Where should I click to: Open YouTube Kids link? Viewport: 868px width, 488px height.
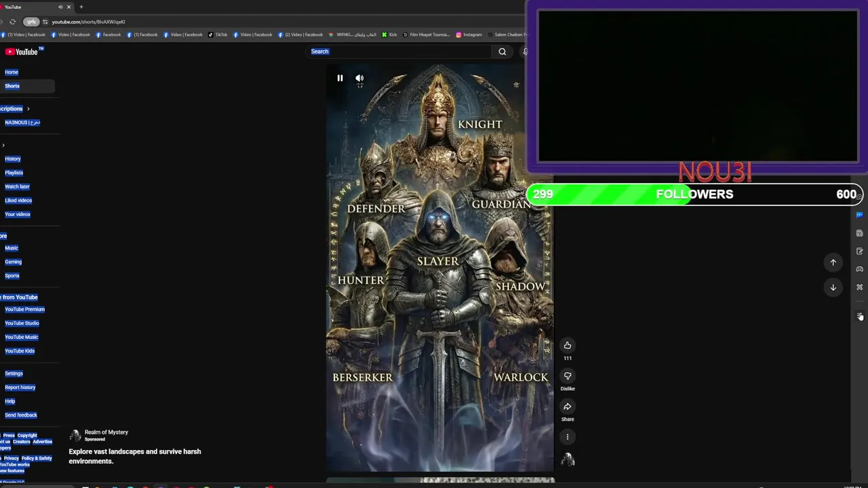[x=20, y=351]
